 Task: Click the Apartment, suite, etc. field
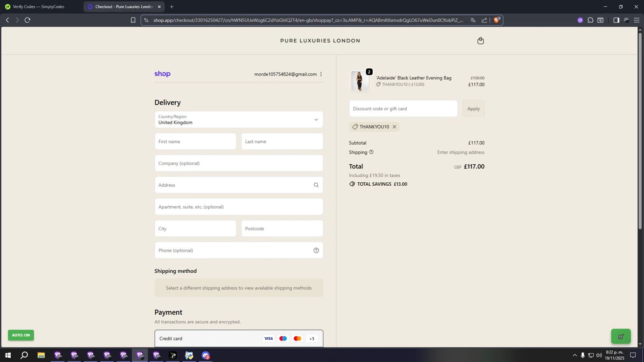point(239,207)
